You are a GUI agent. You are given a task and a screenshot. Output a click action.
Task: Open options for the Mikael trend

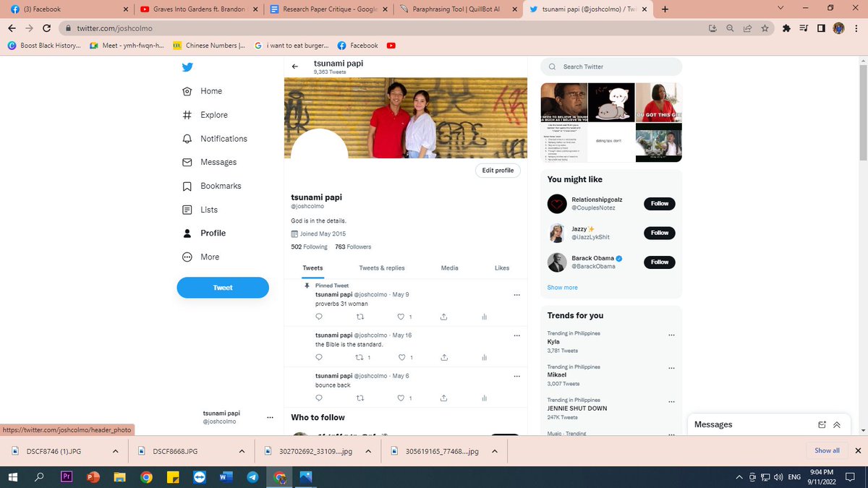click(x=672, y=368)
